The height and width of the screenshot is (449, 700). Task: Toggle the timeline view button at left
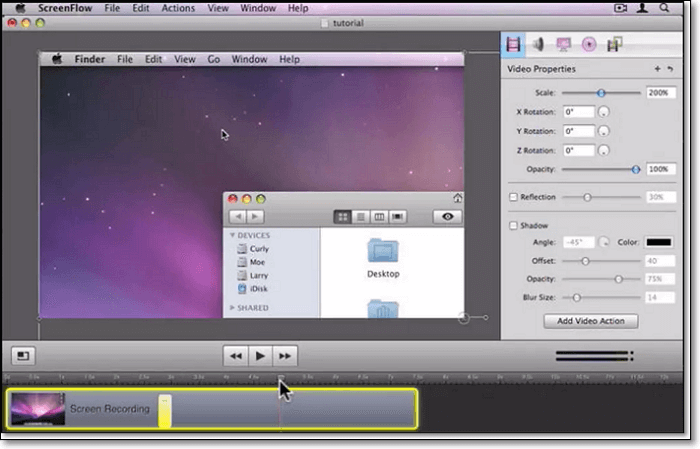click(22, 355)
